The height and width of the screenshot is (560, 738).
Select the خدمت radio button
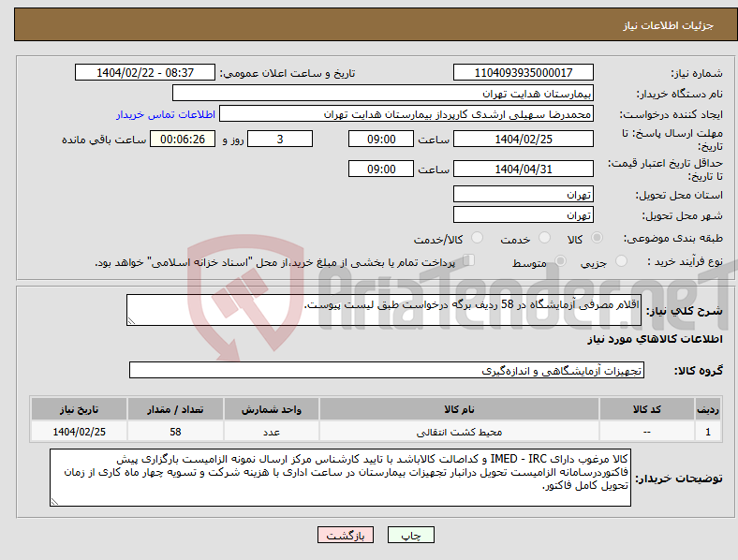[544, 238]
